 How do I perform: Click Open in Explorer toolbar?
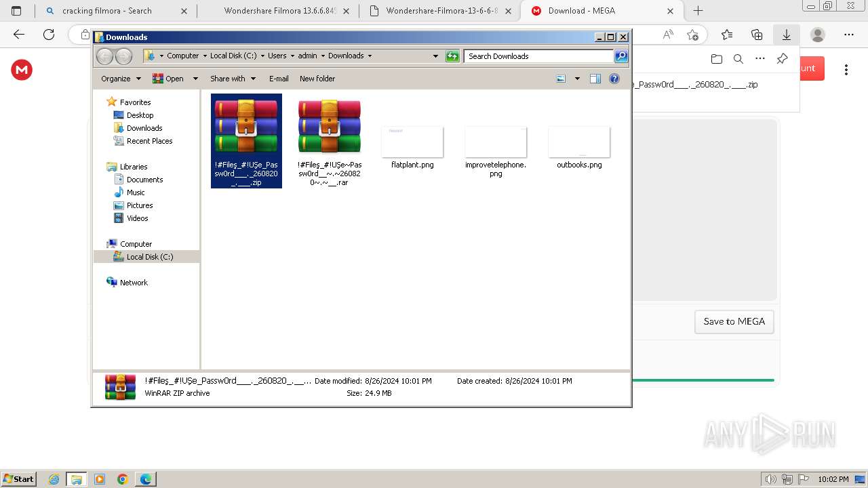[168, 79]
